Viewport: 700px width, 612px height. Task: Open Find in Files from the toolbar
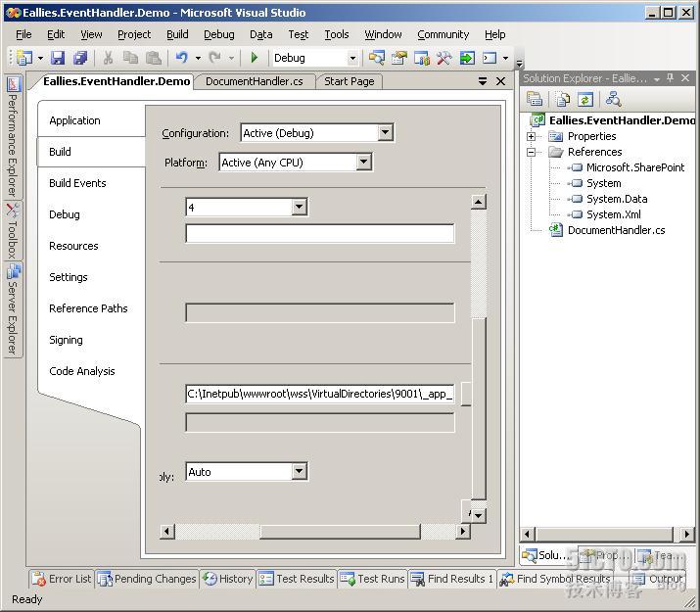click(376, 58)
